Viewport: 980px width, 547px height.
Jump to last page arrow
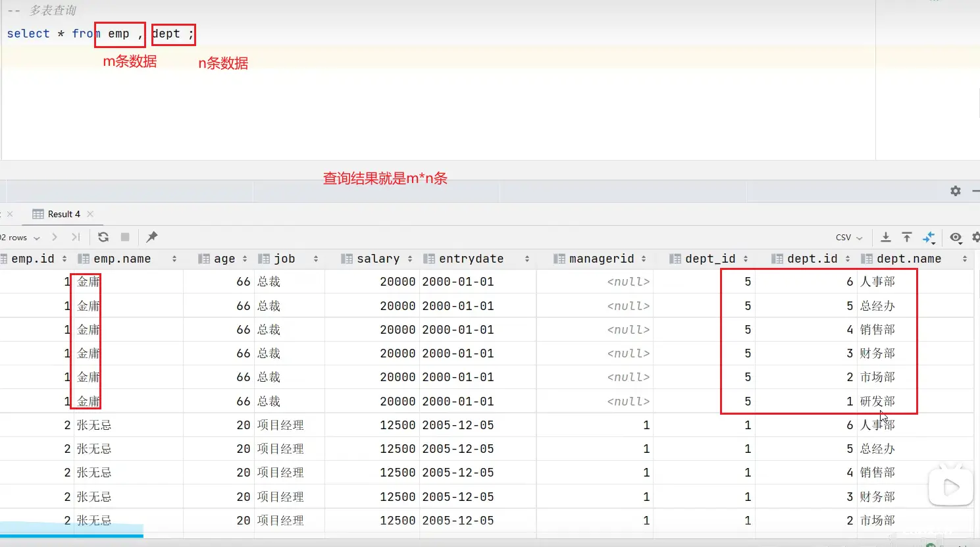[x=76, y=237]
